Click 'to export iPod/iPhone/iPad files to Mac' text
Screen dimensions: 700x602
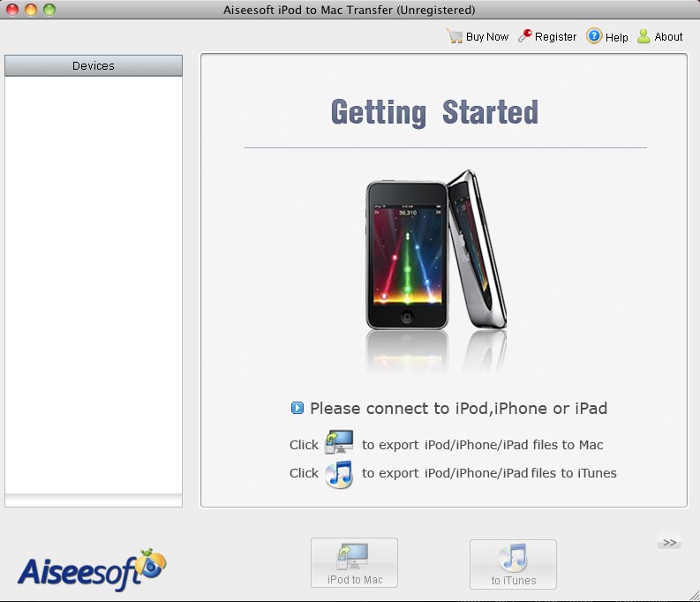483,445
